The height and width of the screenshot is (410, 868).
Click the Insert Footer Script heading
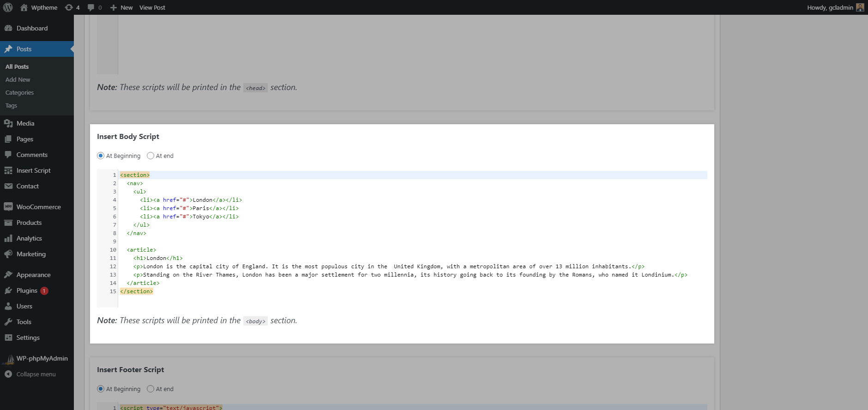(130, 370)
